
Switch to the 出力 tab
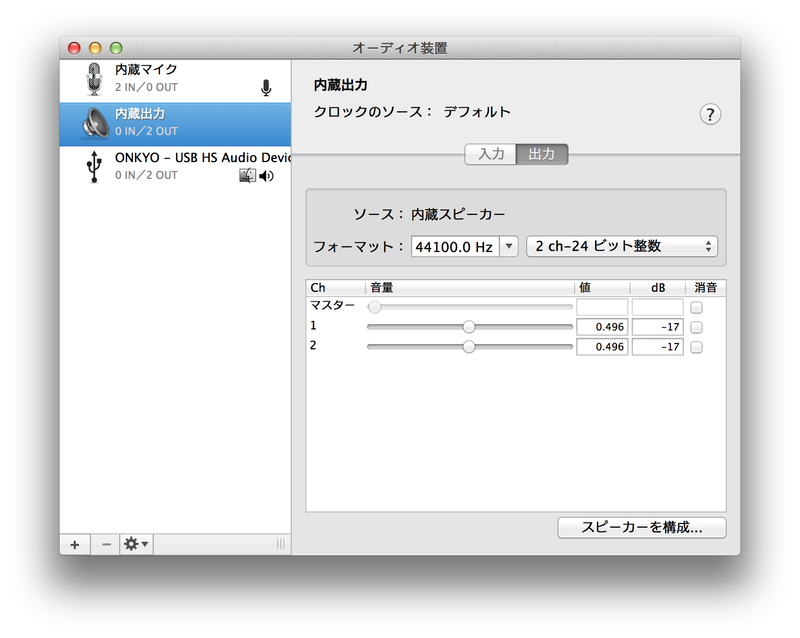point(542,154)
